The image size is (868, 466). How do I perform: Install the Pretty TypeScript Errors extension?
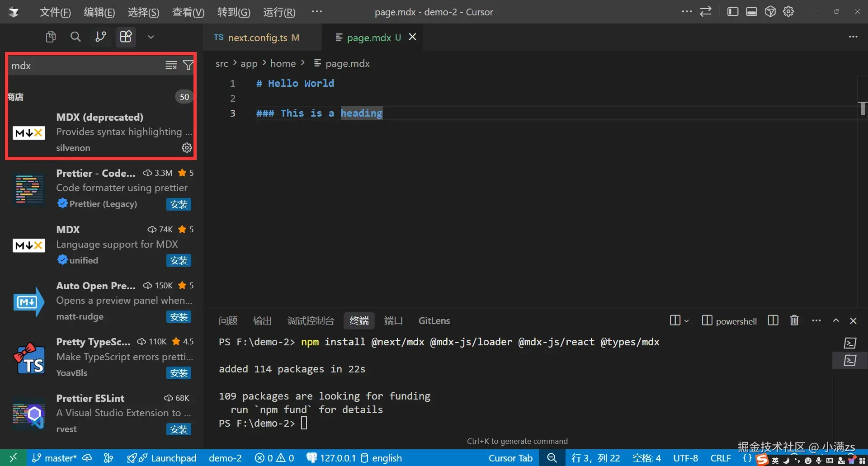pos(179,373)
